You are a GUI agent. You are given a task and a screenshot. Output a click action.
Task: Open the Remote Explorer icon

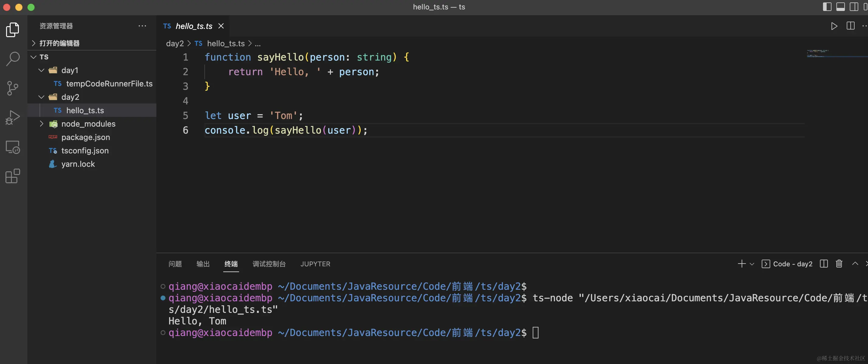[x=13, y=147]
